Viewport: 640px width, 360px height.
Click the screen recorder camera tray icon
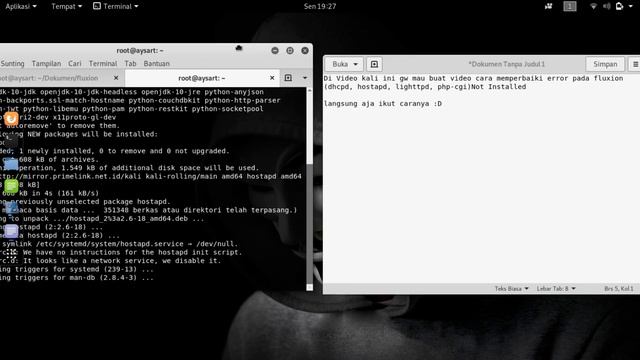coord(548,6)
